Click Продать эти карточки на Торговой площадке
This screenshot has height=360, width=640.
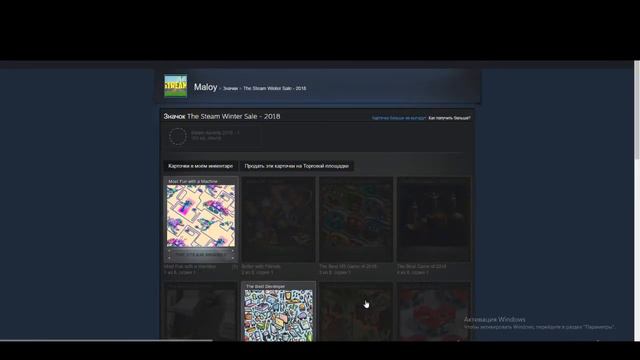[x=297, y=166]
